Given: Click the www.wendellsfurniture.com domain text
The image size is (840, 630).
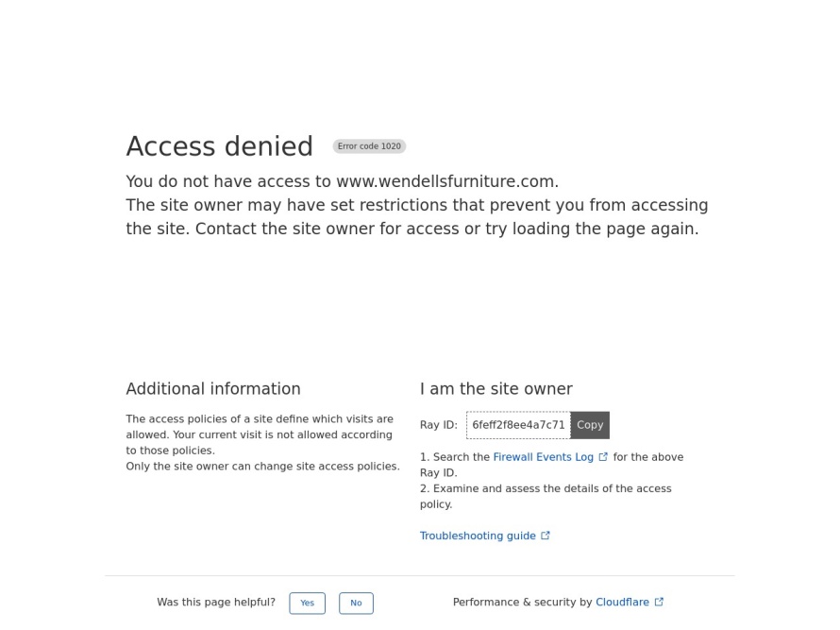Looking at the screenshot, I should [445, 181].
